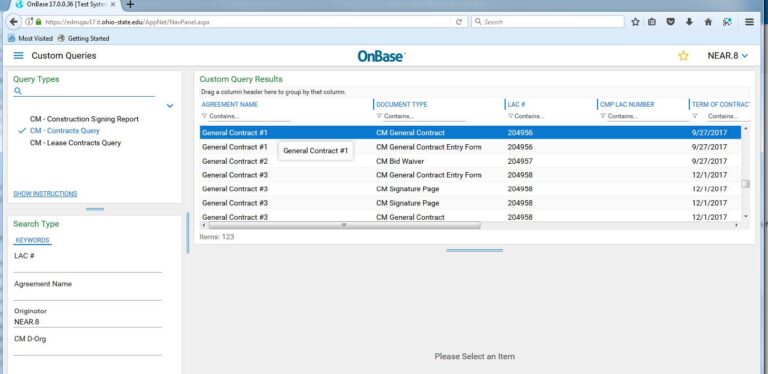This screenshot has width=768, height=374.
Task: Sort by DOCUMENT TYPE column header
Action: (x=402, y=104)
